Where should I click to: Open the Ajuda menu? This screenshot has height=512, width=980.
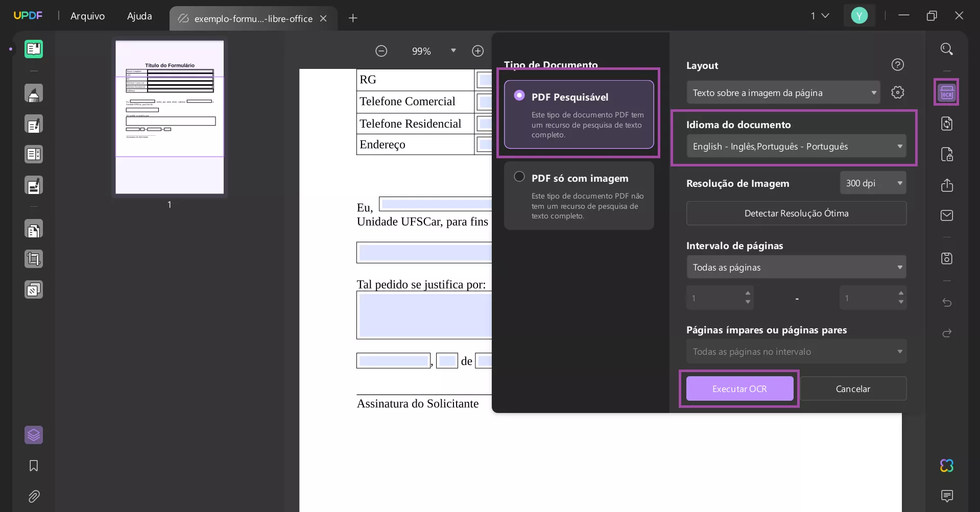tap(139, 16)
